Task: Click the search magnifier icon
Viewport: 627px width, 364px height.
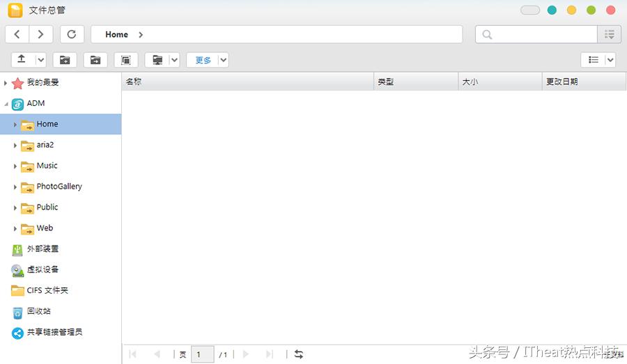Action: click(x=487, y=35)
